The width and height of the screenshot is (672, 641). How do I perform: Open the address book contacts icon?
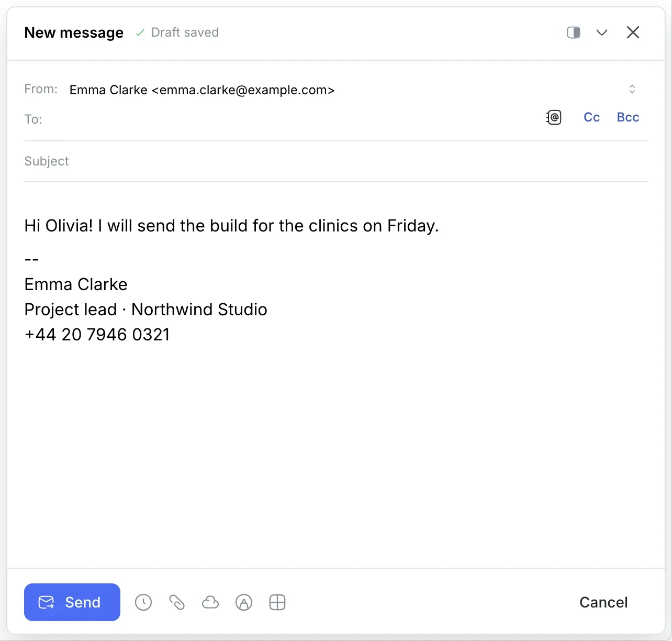click(x=554, y=117)
